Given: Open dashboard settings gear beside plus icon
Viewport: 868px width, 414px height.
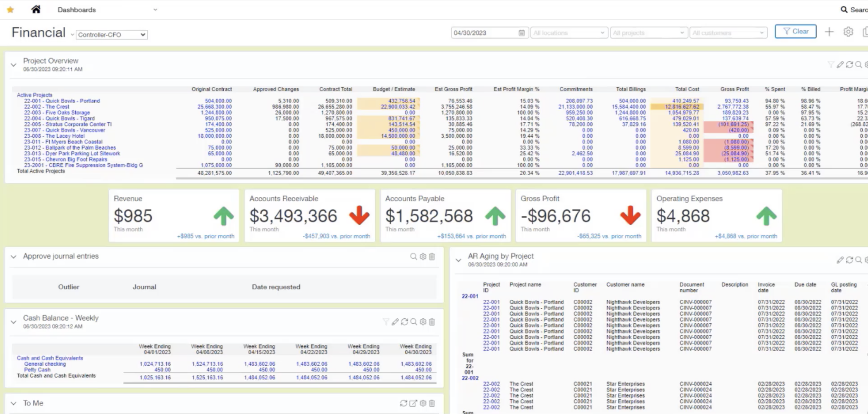Looking at the screenshot, I should (x=848, y=32).
